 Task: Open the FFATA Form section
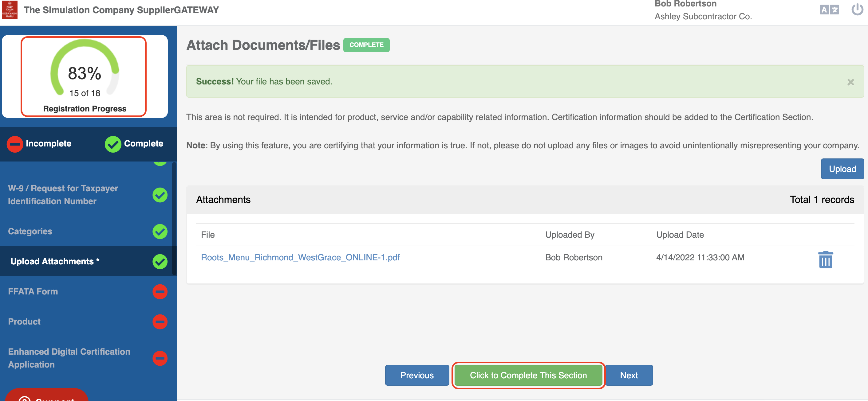pyautogui.click(x=33, y=291)
